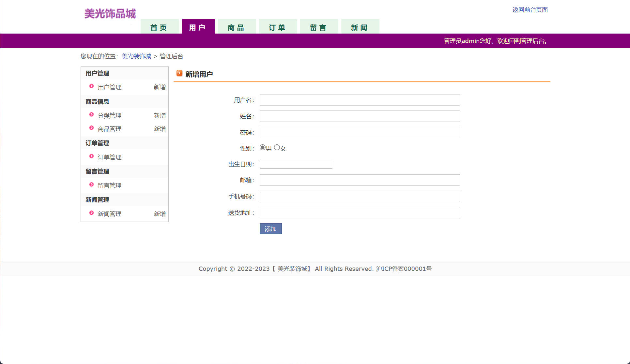
Task: Click the pink bullet icon next to 商品管理
Action: 91,128
